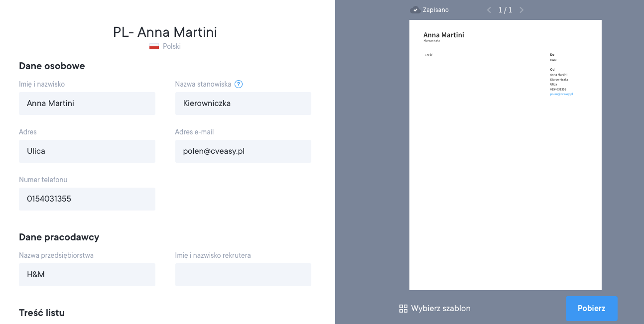
Task: Click the empty recruiter name field
Action: click(x=243, y=275)
